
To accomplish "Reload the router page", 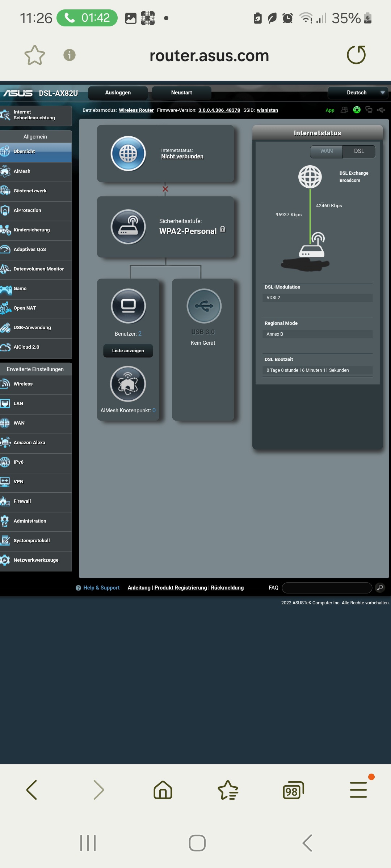I will click(356, 55).
